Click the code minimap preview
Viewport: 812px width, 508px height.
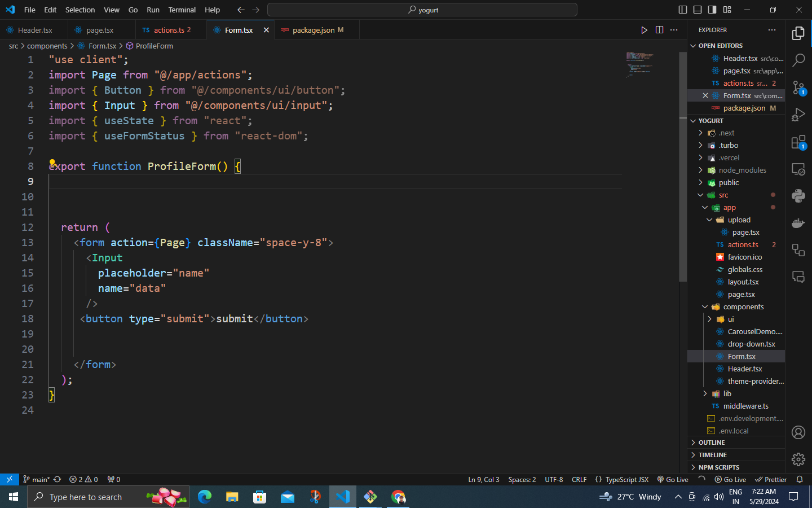pos(639,64)
